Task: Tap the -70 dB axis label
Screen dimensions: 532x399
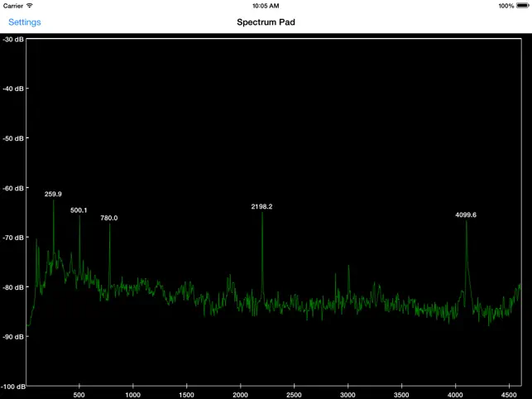Action: click(x=13, y=238)
